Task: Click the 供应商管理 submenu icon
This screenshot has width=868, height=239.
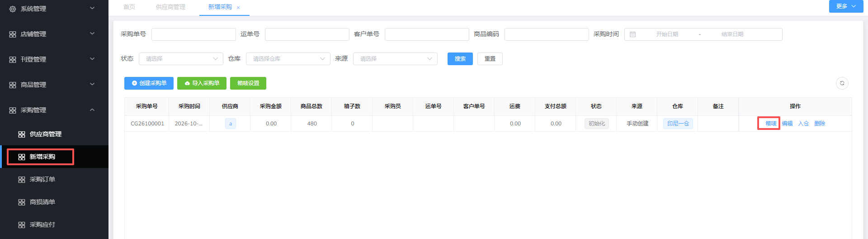Action: tap(22, 134)
